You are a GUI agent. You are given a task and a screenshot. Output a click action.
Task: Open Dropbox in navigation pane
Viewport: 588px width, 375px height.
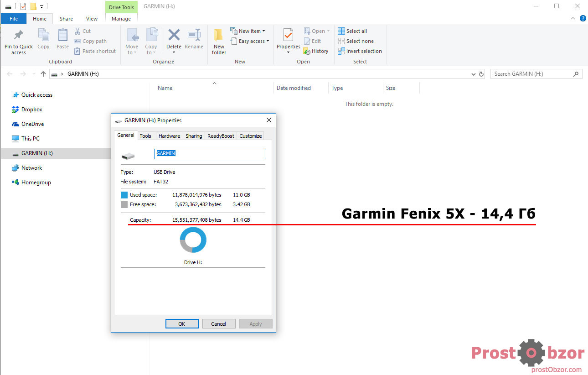pyautogui.click(x=31, y=109)
